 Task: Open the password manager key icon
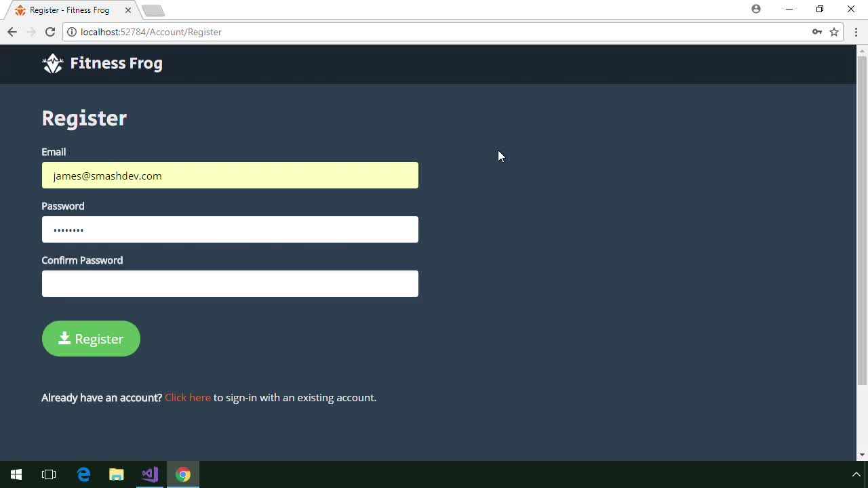[x=818, y=32]
